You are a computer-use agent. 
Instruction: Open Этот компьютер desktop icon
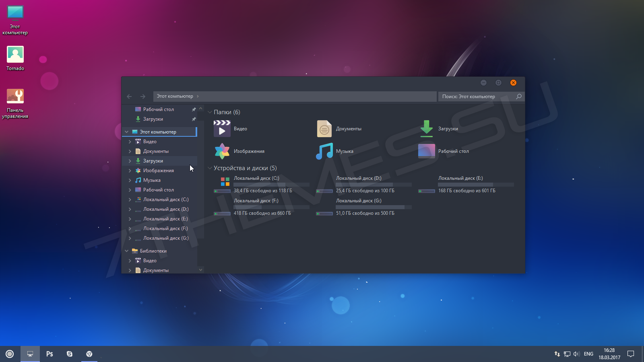coord(15,20)
